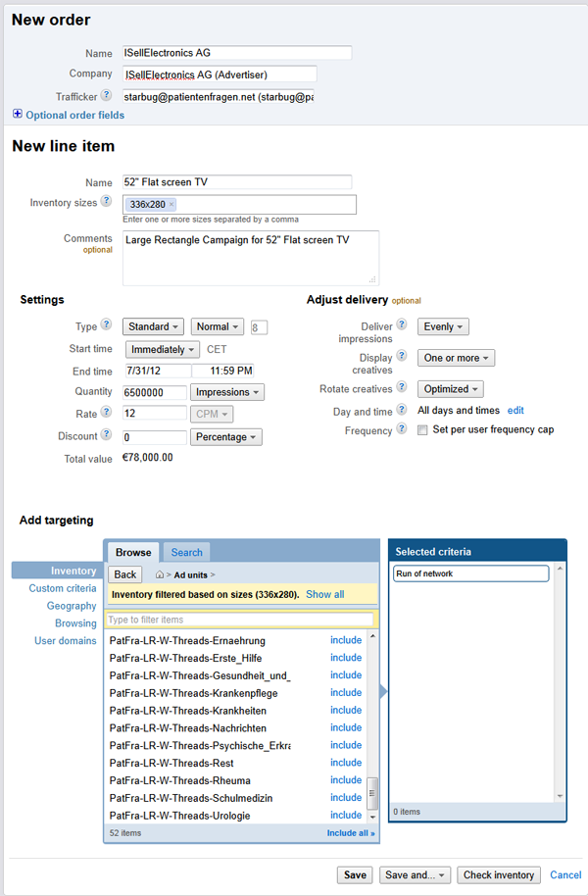Click the Save button
Image resolution: width=588 pixels, height=896 pixels.
click(355, 874)
